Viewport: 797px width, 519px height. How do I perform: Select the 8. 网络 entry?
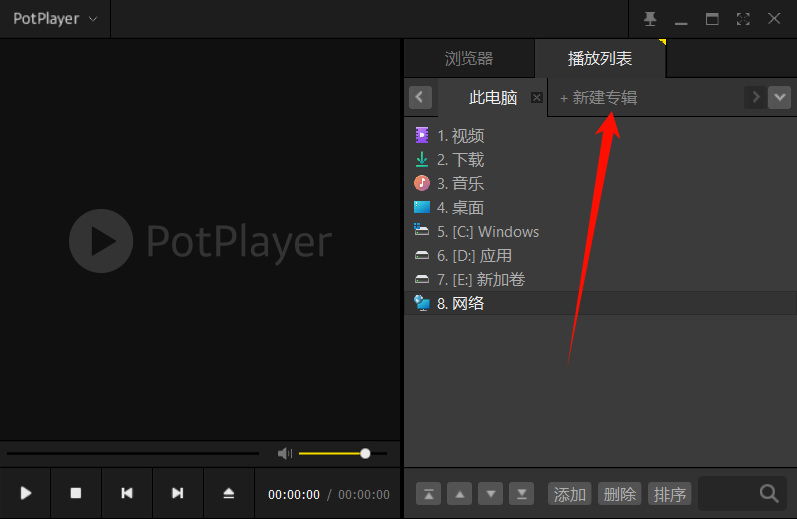tap(600, 303)
